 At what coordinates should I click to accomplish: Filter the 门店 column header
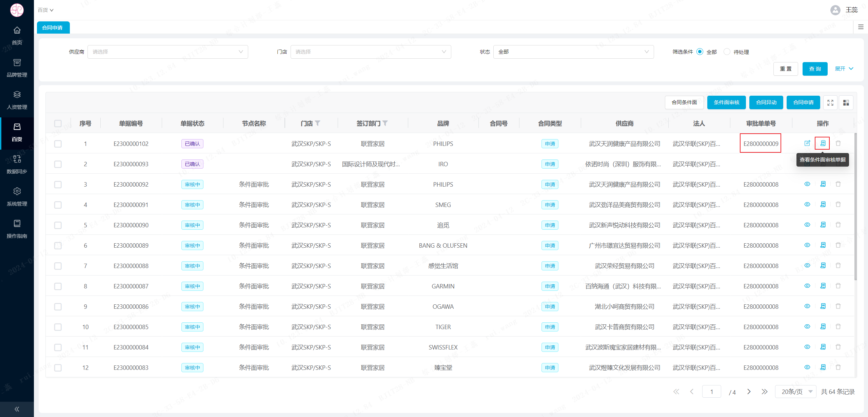click(x=317, y=123)
